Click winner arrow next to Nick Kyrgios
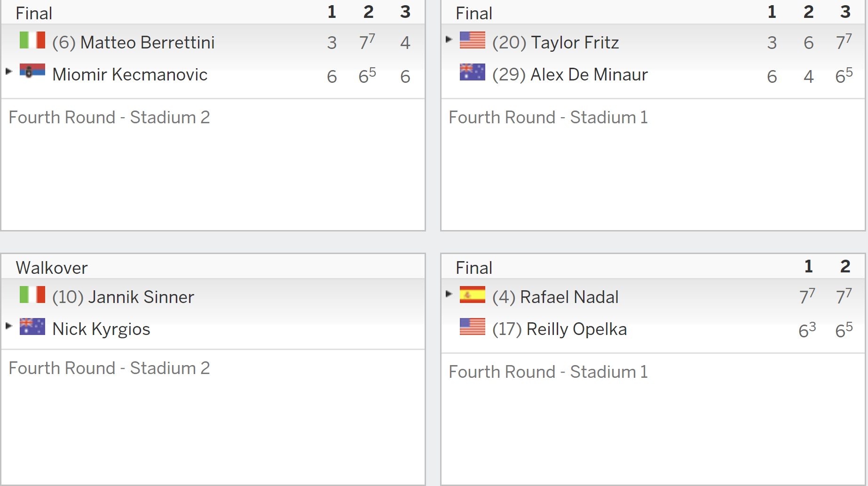The width and height of the screenshot is (868, 486). pyautogui.click(x=8, y=326)
